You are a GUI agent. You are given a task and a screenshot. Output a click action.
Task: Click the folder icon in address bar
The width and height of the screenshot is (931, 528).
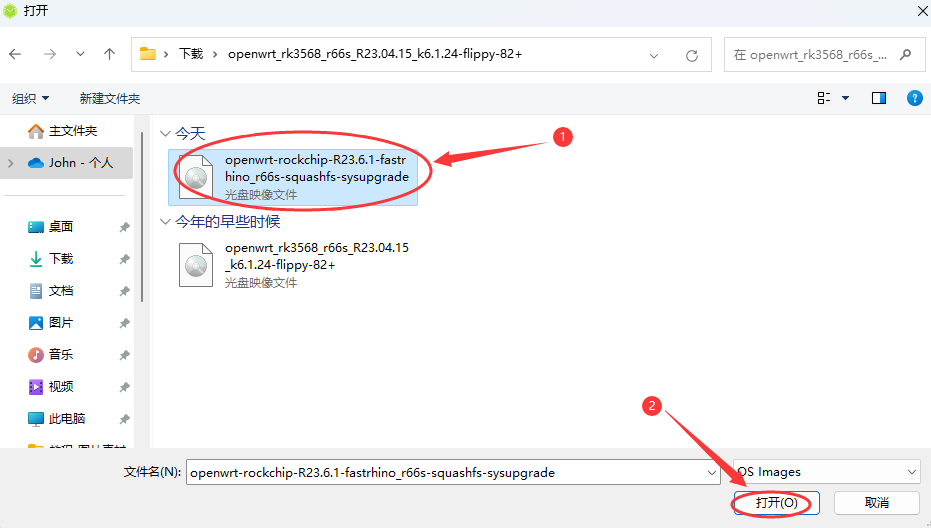coord(147,54)
